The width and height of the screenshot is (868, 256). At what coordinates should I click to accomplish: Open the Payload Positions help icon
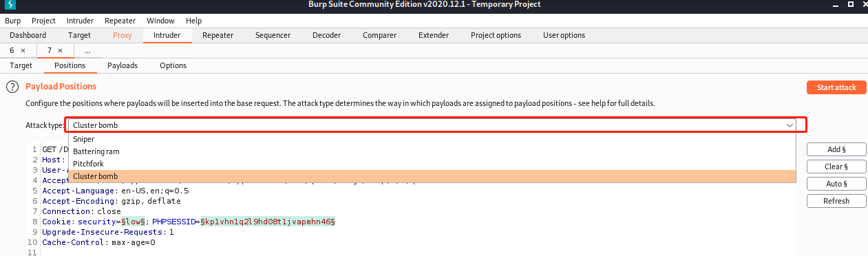click(12, 87)
